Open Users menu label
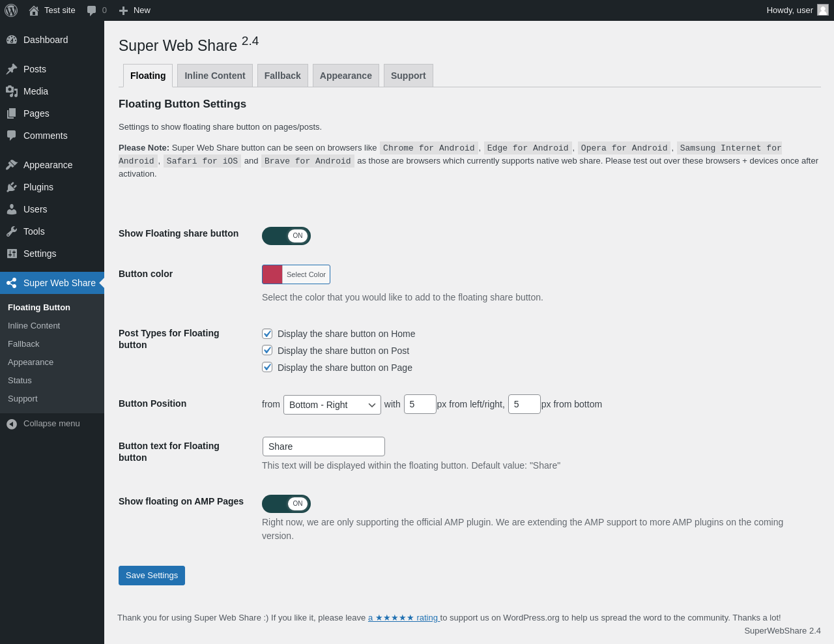 pos(35,209)
